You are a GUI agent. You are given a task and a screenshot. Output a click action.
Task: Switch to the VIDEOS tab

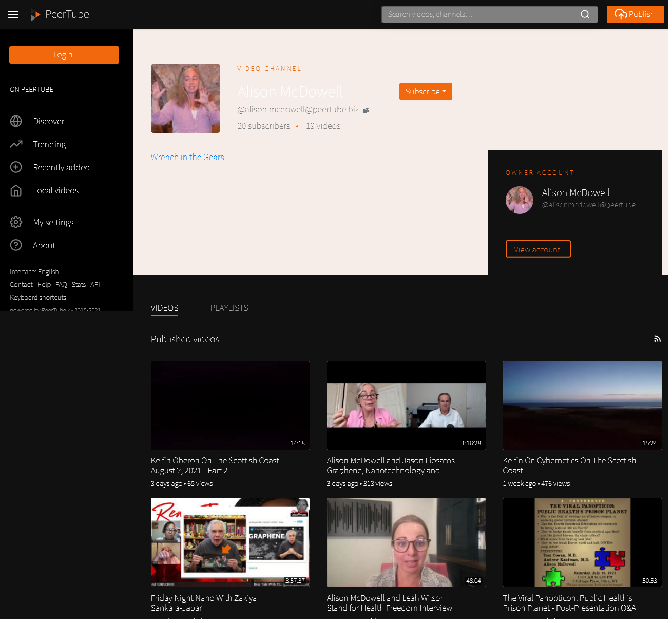(x=164, y=308)
